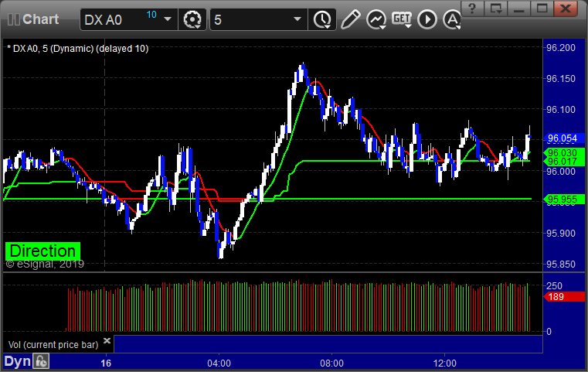Click the 95.900 price axis label
Image resolution: width=588 pixels, height=372 pixels.
pos(561,233)
